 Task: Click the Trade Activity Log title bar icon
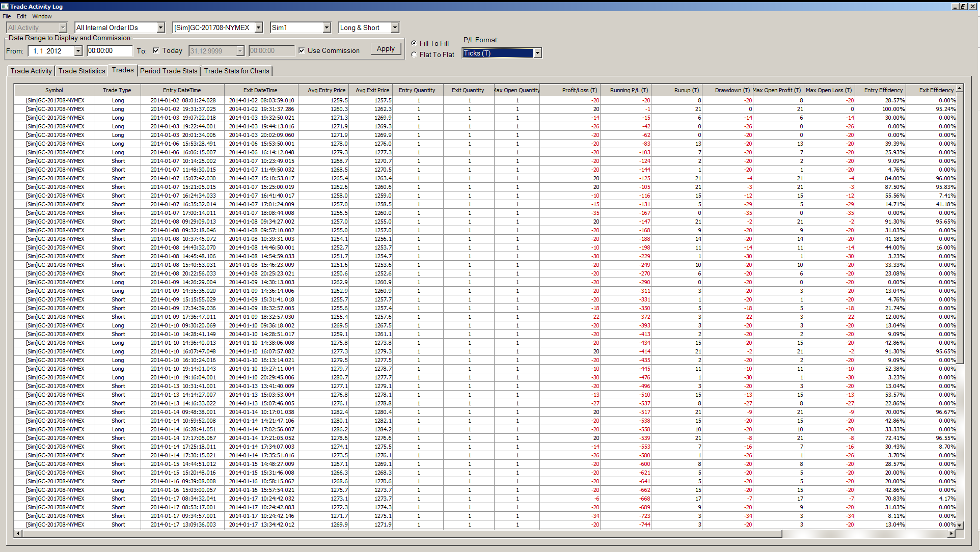(5, 6)
